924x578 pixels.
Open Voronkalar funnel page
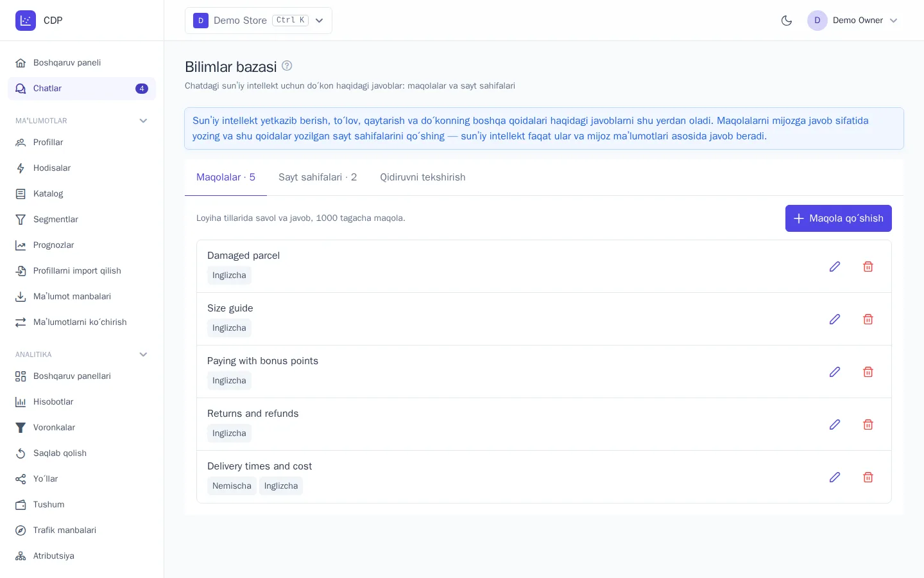pyautogui.click(x=81, y=428)
